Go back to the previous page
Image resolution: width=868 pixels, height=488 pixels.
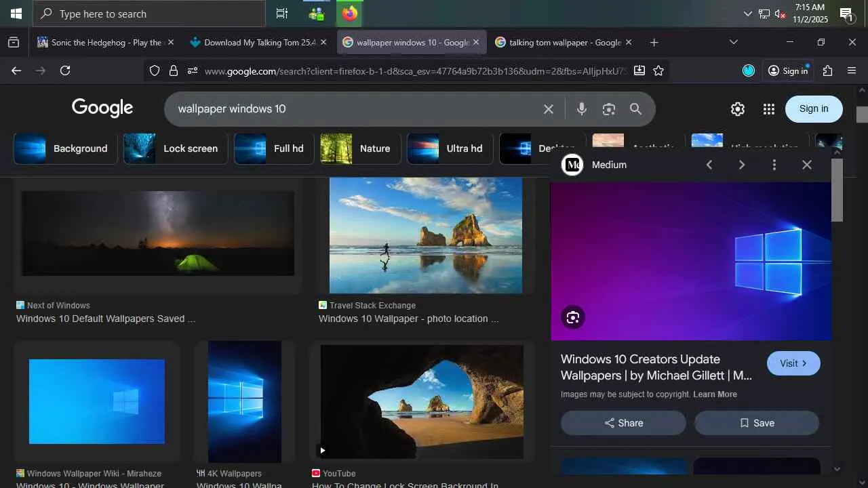coord(16,70)
